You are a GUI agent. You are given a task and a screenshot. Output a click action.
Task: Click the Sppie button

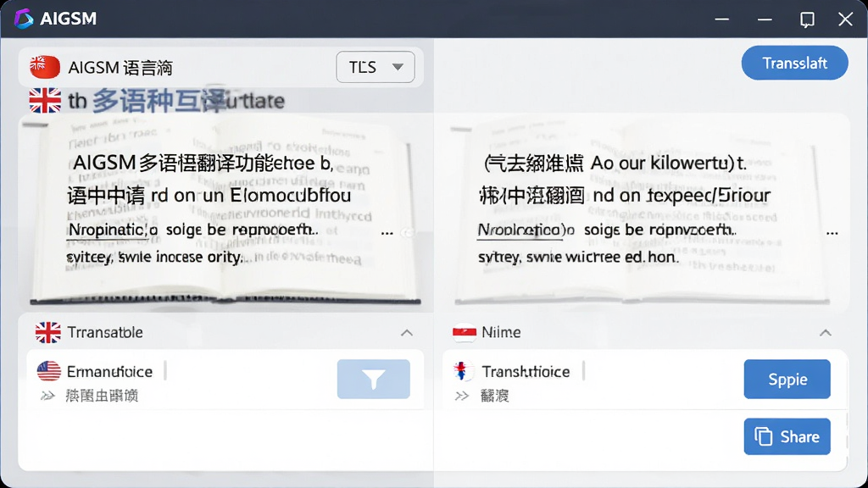(787, 379)
